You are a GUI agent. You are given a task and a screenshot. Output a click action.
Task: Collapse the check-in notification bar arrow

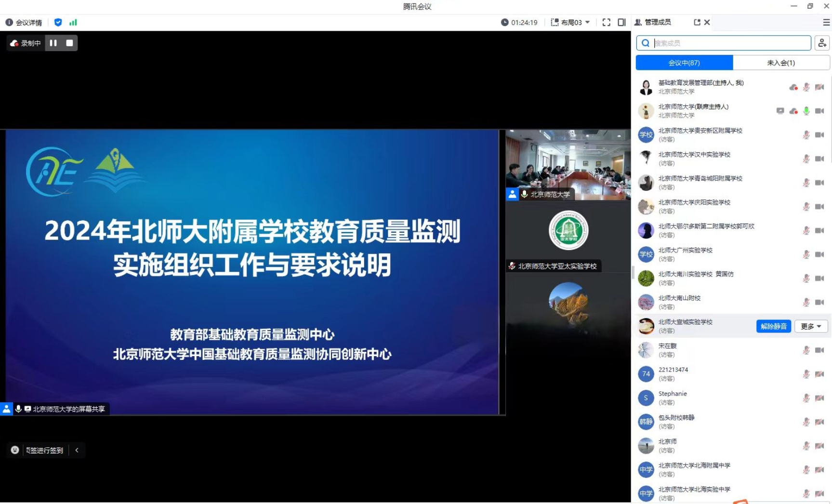pos(77,450)
